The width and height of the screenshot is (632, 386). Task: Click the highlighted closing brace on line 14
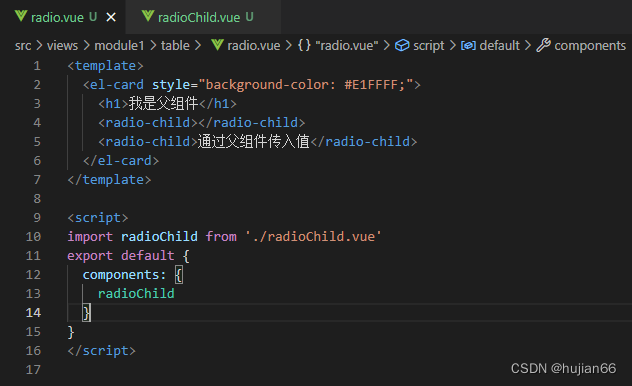pyautogui.click(x=87, y=313)
